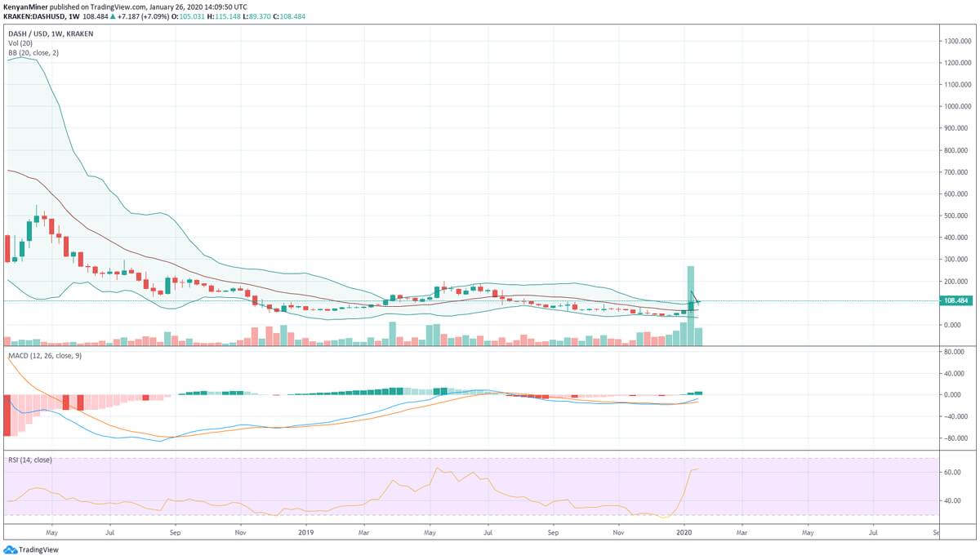This screenshot has width=980, height=560.
Task: Click the 108.484 current price tag
Action: tap(957, 301)
